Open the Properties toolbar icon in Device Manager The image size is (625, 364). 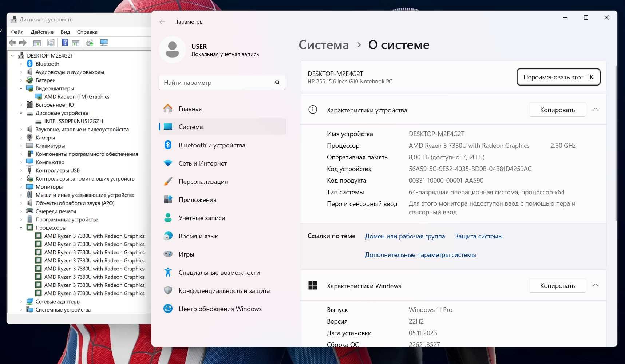[x=51, y=43]
